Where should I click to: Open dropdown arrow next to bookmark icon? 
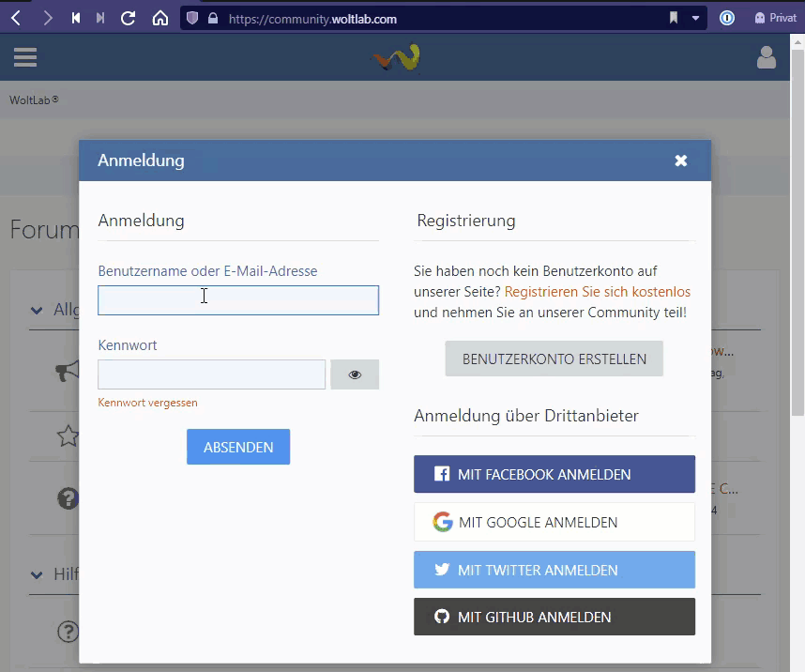pos(696,18)
